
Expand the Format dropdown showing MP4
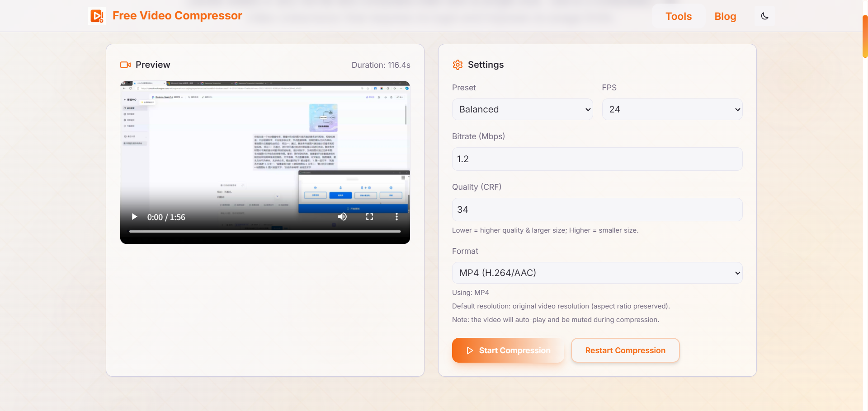point(597,273)
